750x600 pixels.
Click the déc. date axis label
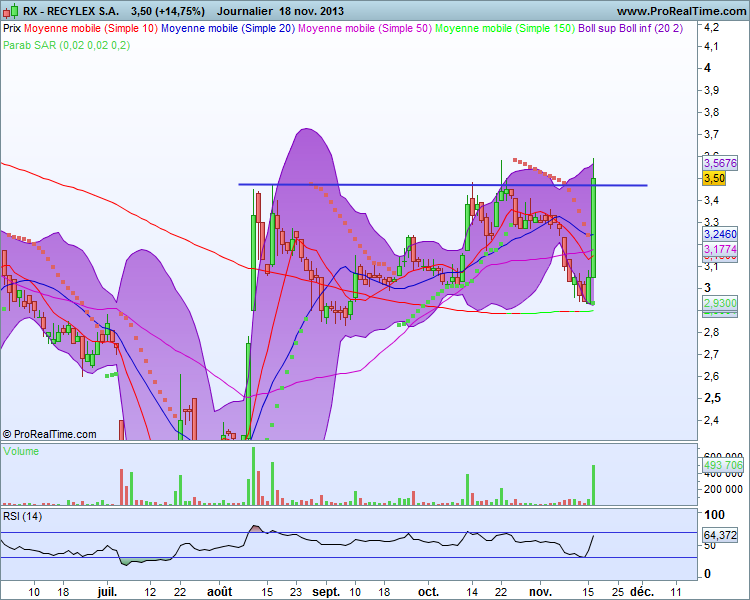click(x=641, y=592)
